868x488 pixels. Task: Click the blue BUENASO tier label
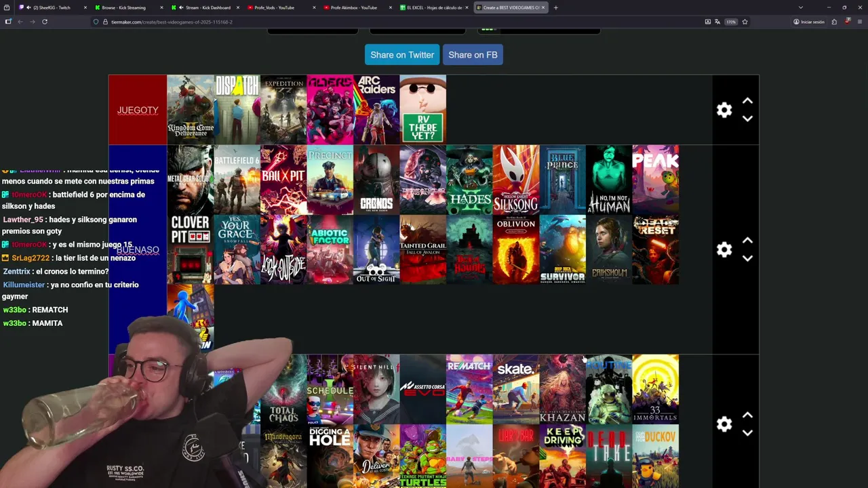pyautogui.click(x=138, y=249)
